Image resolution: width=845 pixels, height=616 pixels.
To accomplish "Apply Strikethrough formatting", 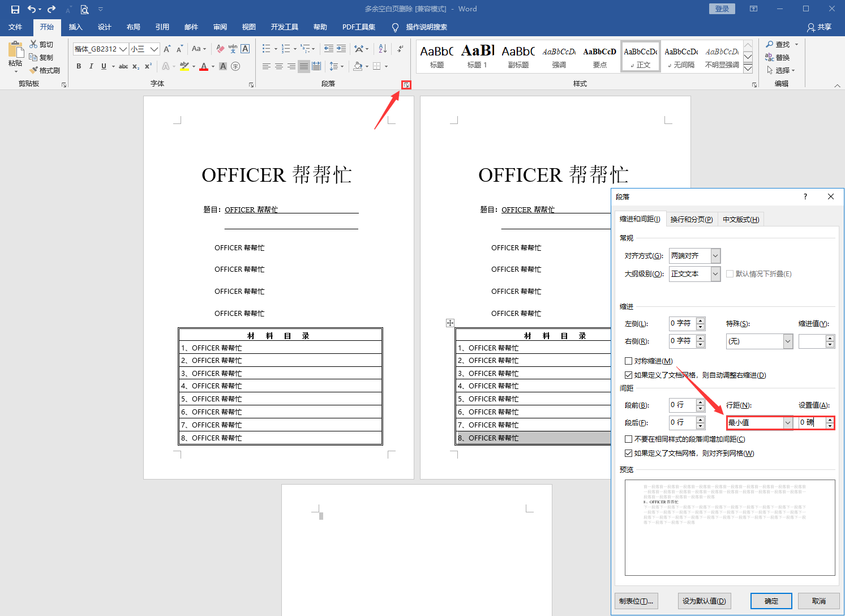I will pos(123,66).
